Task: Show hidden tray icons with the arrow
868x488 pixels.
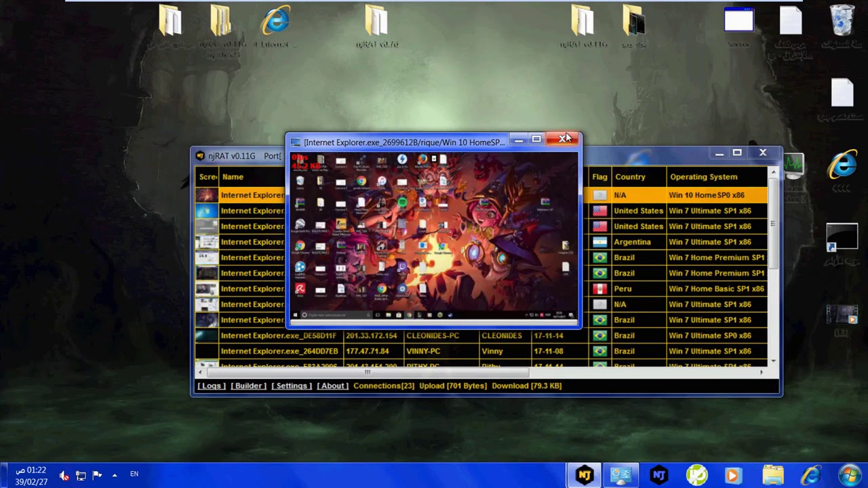Action: [114, 475]
